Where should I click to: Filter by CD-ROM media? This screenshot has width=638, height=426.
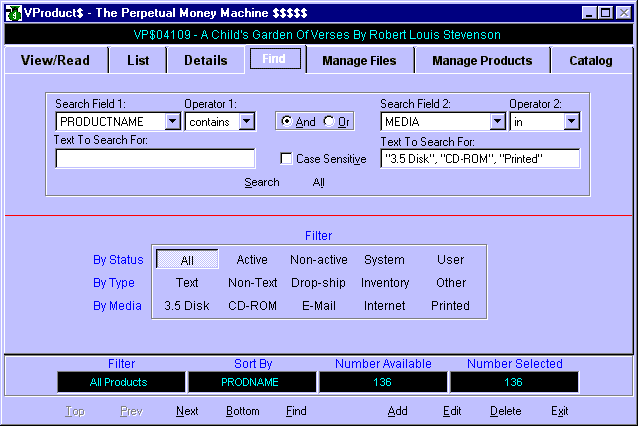pyautogui.click(x=252, y=306)
